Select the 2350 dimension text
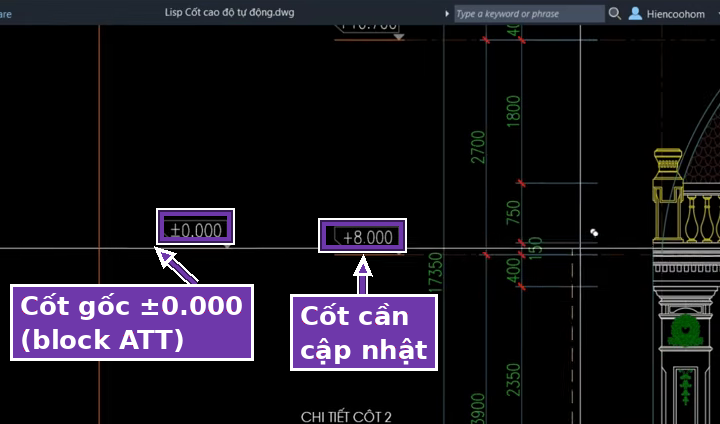This screenshot has height=424, width=720. coord(513,380)
